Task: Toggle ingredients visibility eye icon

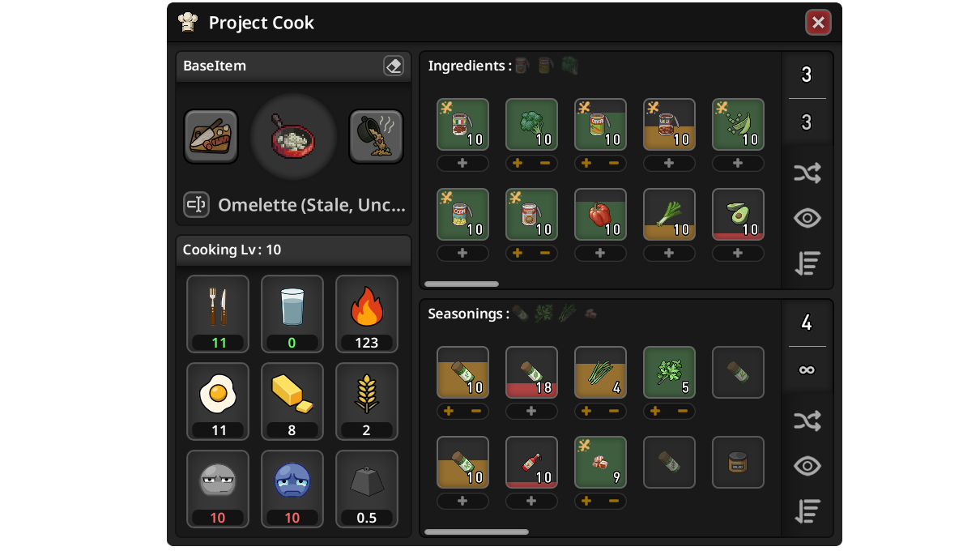Action: point(807,218)
